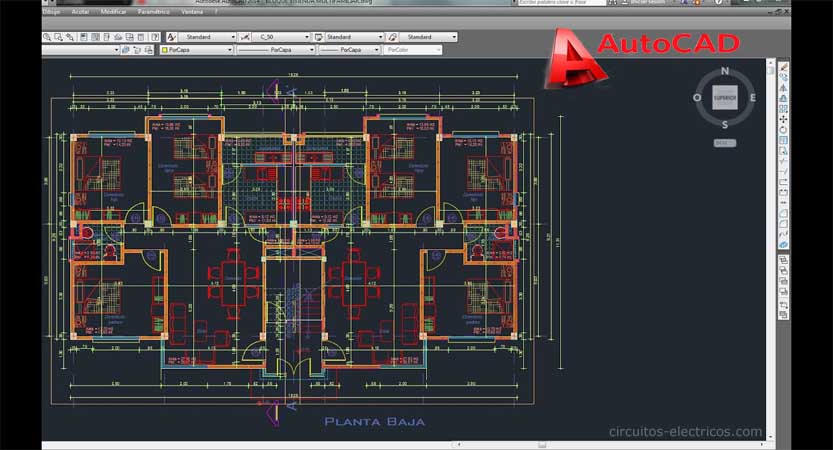Select the Offset tool
Viewport: 833px width, 450px height.
click(783, 98)
